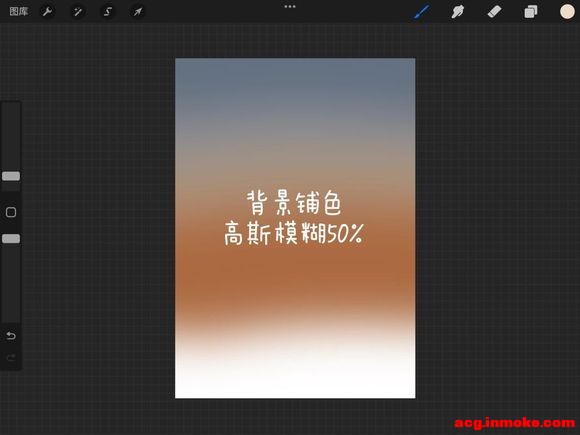Click the brush opacity slider handle

point(11,239)
